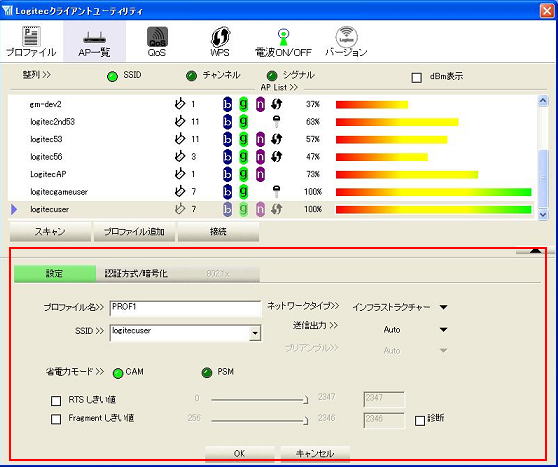Viewport: 558px width, 467px height.
Task: Toggle radio via 電波ON/OFF icon
Action: click(283, 41)
